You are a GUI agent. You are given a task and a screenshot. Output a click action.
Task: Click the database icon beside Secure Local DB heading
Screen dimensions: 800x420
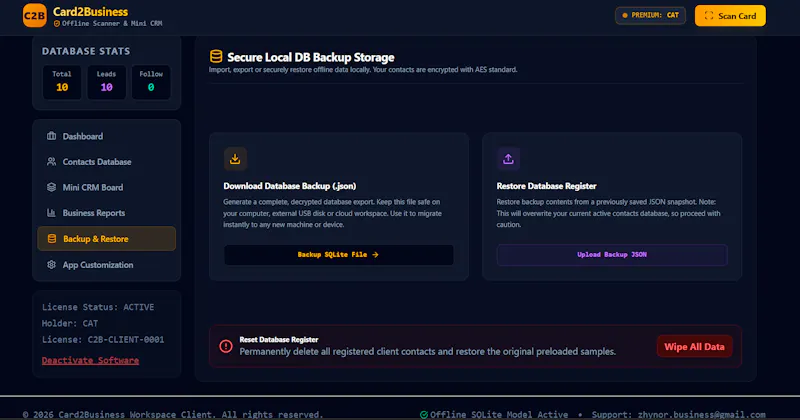216,57
